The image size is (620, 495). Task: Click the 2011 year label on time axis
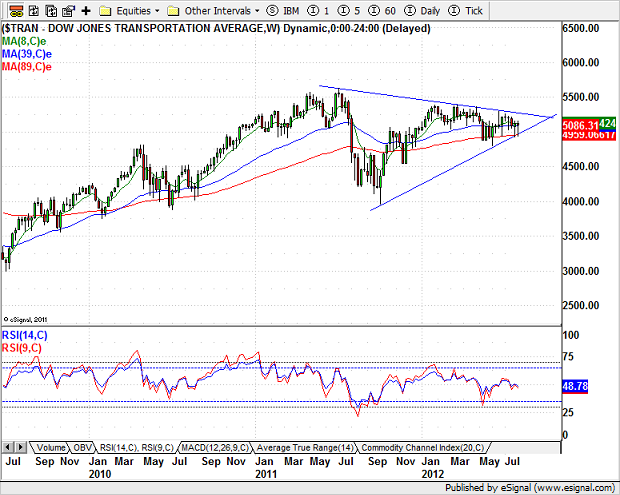point(266,474)
